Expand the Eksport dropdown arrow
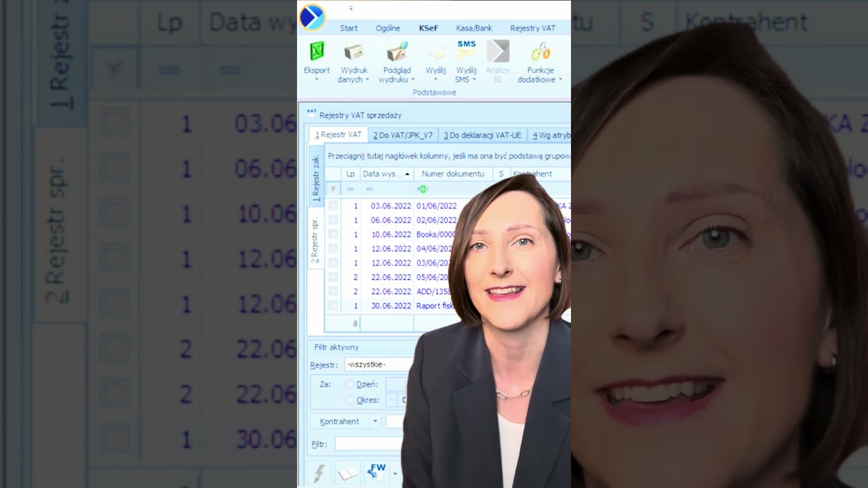 pos(317,79)
